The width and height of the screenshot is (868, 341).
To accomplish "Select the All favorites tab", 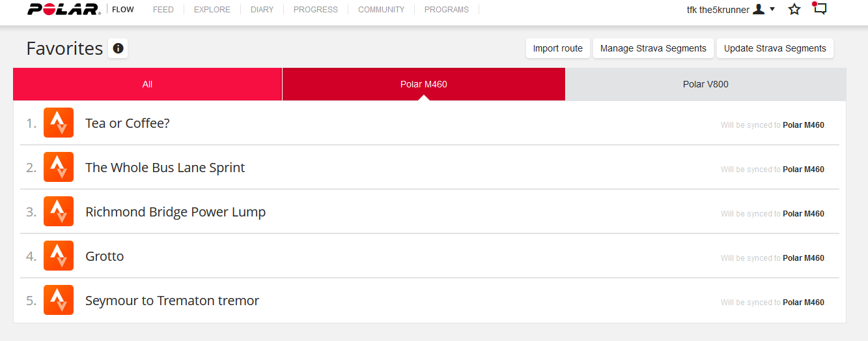I will point(147,84).
